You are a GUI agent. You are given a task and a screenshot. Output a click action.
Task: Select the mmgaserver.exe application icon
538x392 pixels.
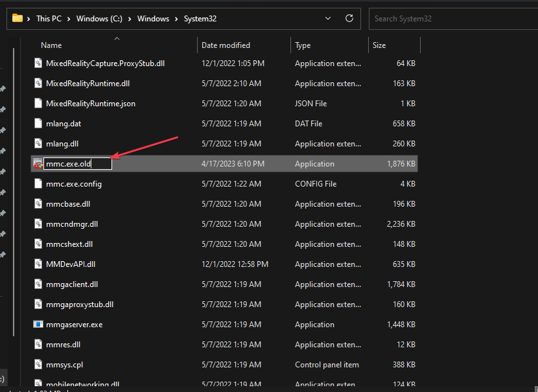38,324
